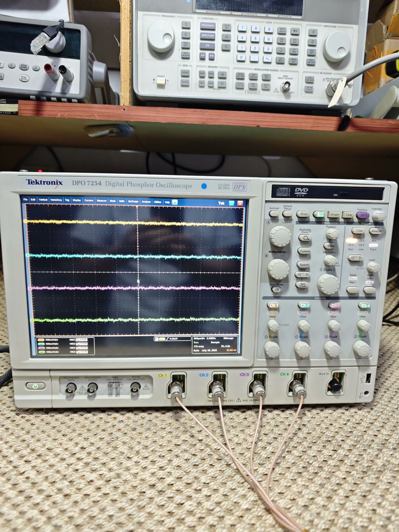Push the FREQUENCY function key on the signal generator
The width and height of the screenshot is (399, 532).
pyautogui.click(x=208, y=25)
